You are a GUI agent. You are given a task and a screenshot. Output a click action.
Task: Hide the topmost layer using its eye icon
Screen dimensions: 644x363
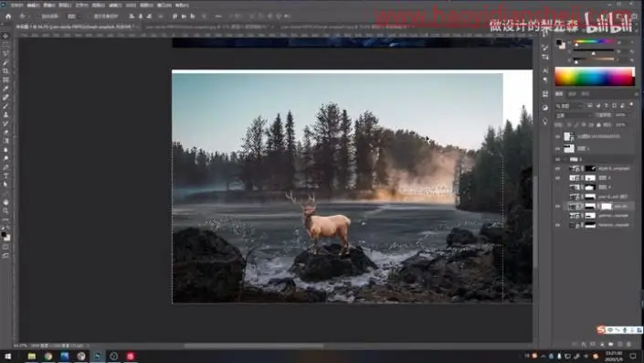pos(558,136)
